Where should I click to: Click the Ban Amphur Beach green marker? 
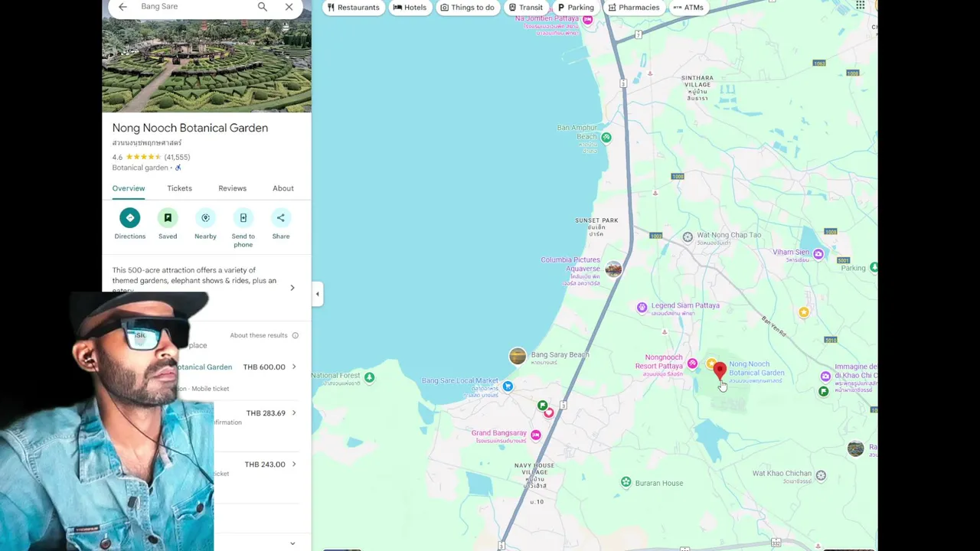[606, 138]
